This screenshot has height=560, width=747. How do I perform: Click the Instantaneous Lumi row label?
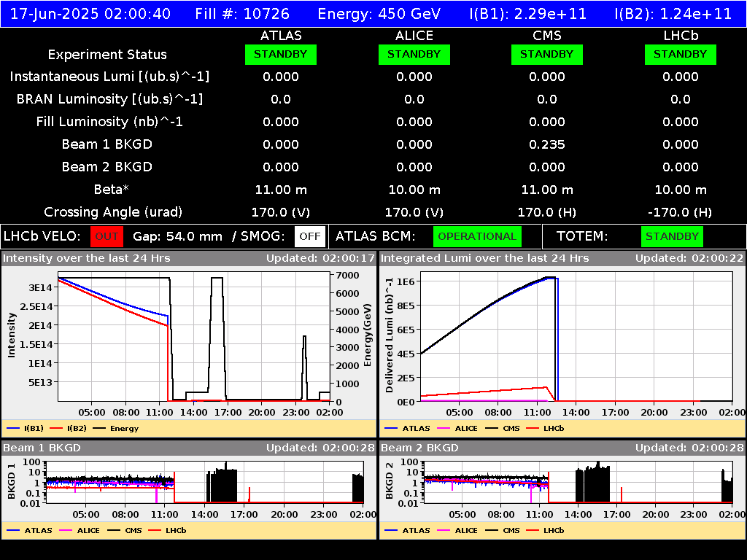pyautogui.click(x=109, y=77)
